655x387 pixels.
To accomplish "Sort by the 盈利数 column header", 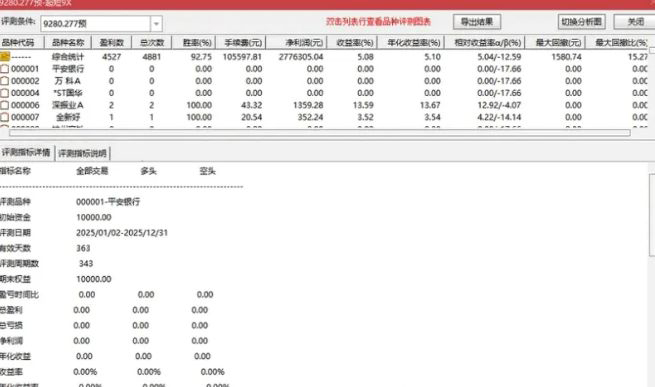I will 112,43.
